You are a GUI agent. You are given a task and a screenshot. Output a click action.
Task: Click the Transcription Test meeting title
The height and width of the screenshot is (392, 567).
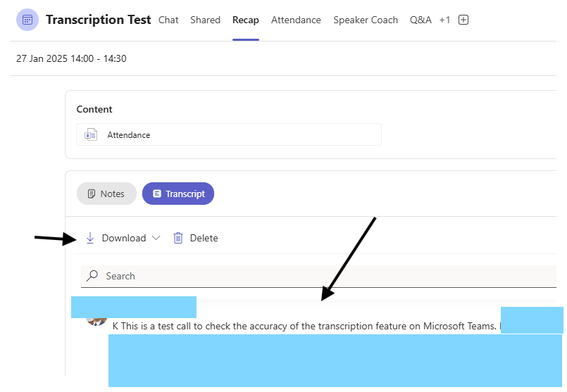[x=99, y=20]
